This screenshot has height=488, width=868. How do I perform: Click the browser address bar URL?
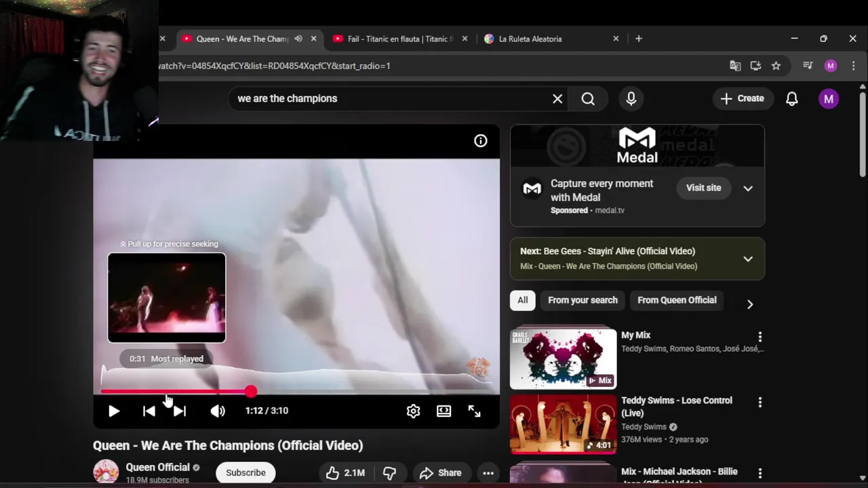click(x=275, y=66)
